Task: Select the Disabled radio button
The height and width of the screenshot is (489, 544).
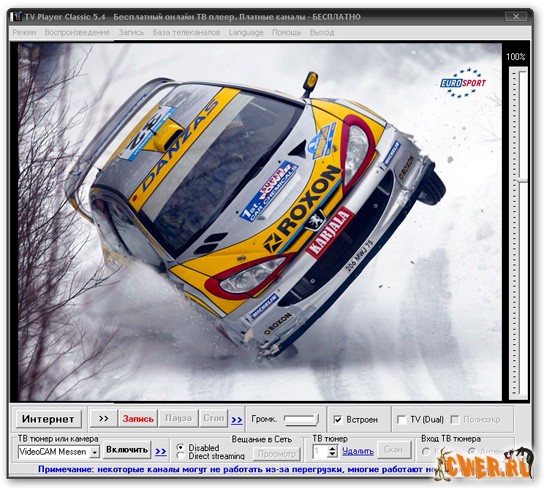Action: (x=180, y=447)
